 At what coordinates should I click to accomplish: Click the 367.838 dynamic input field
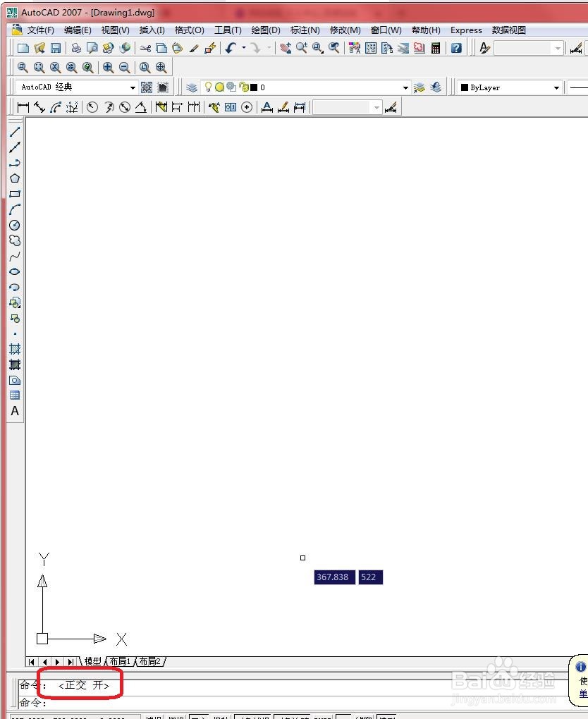(x=334, y=577)
